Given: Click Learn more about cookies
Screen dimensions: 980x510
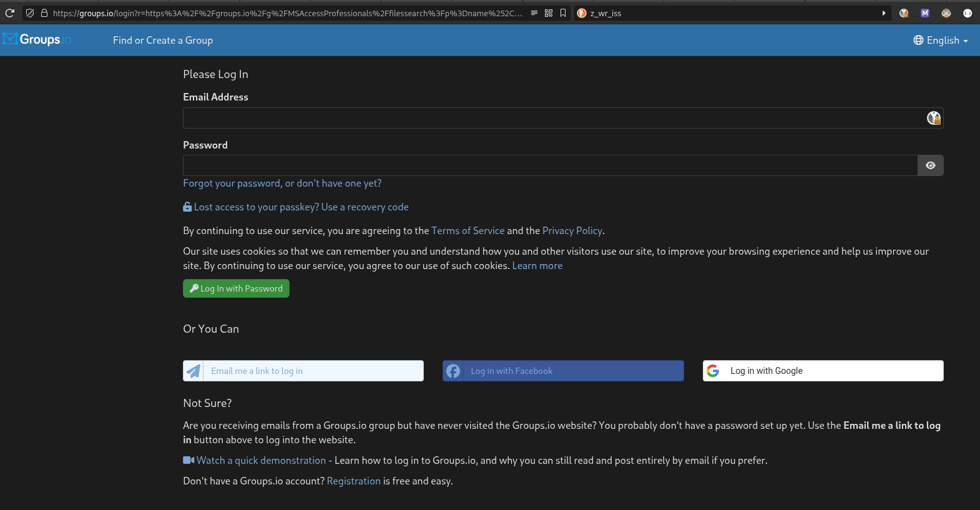Looking at the screenshot, I should 537,265.
